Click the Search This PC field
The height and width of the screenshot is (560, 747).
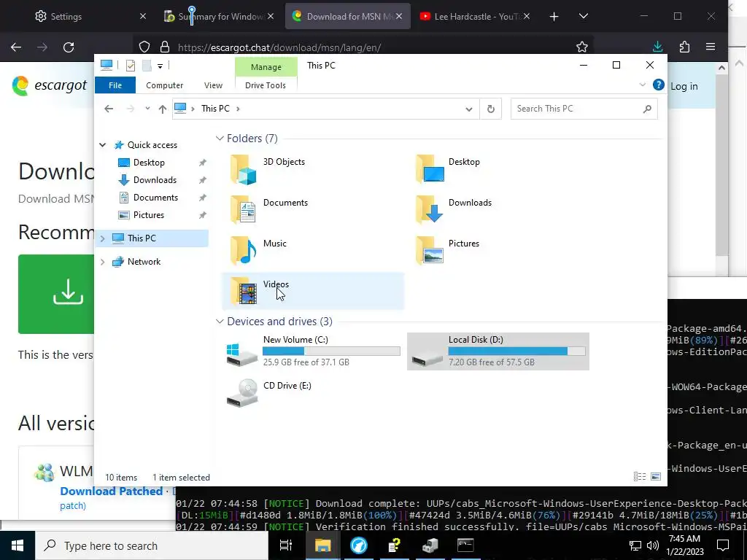584,109
